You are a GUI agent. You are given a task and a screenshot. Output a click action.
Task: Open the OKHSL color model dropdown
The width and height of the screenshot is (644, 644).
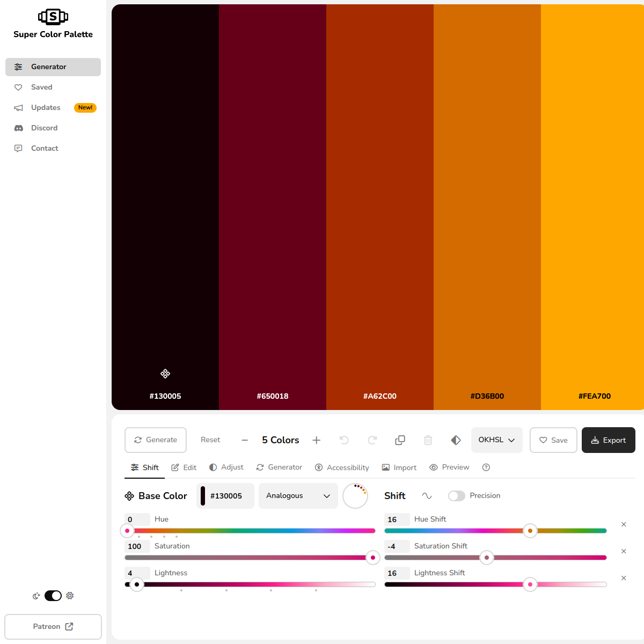pyautogui.click(x=496, y=440)
